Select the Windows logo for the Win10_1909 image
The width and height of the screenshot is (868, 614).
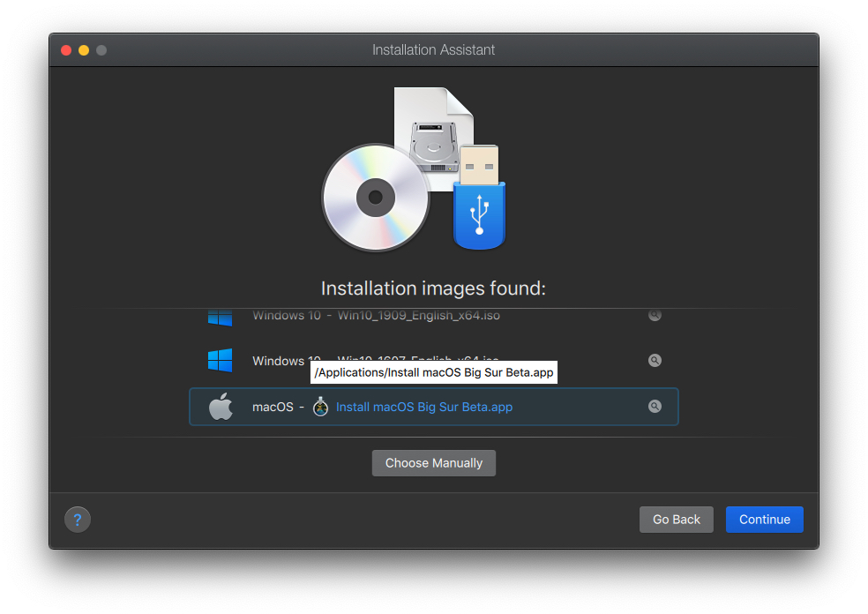[220, 318]
